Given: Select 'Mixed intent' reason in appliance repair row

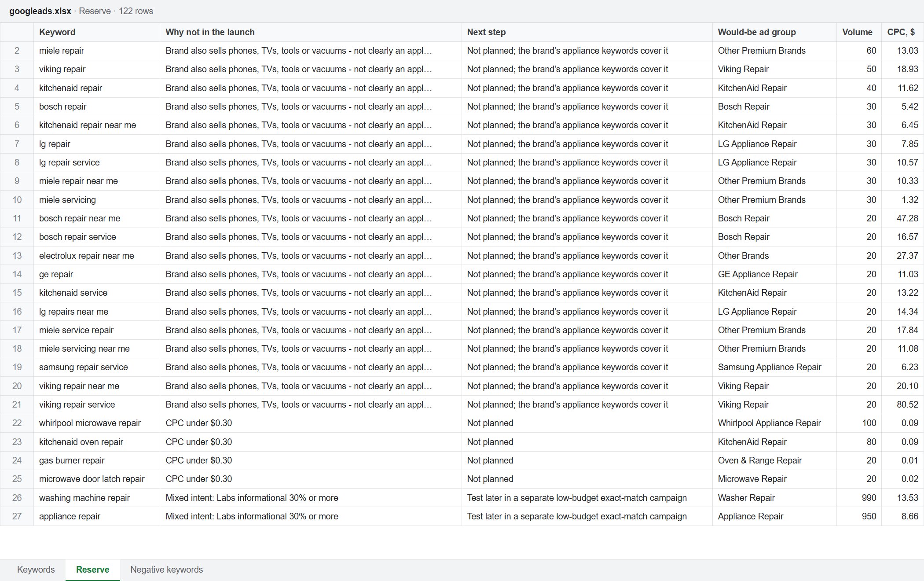Looking at the screenshot, I should (x=311, y=516).
